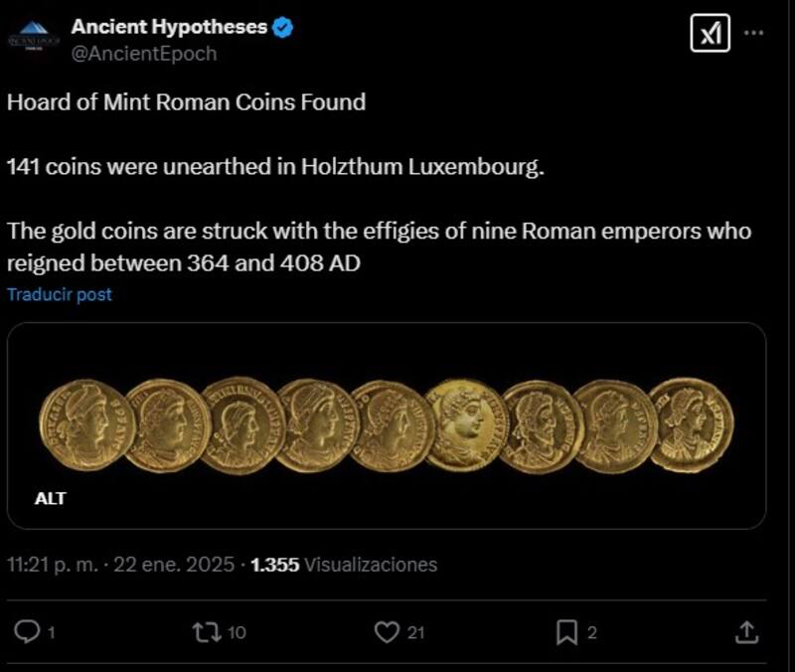The image size is (795, 672).
Task: Click the blue verified badge
Action: [284, 27]
